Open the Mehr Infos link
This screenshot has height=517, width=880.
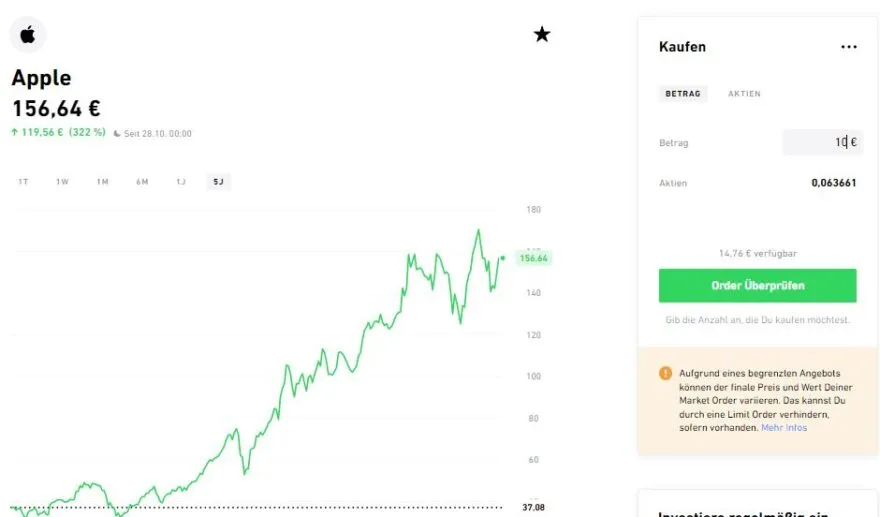coord(783,428)
